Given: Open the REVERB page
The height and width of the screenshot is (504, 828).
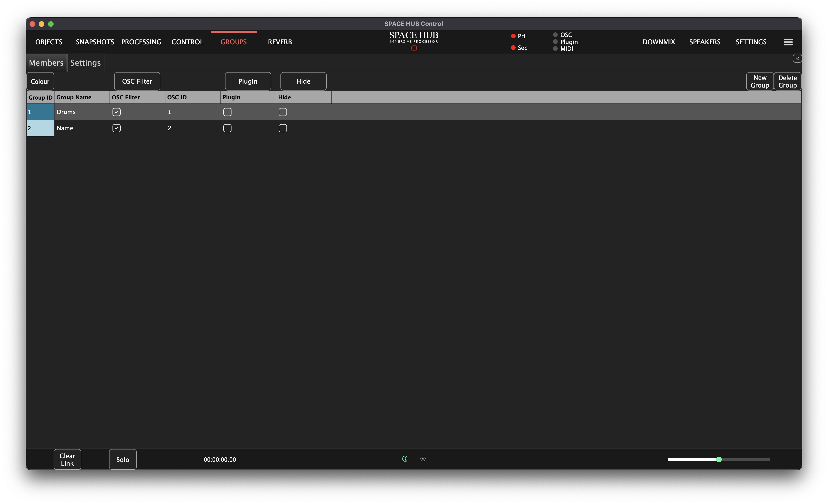Looking at the screenshot, I should 280,42.
